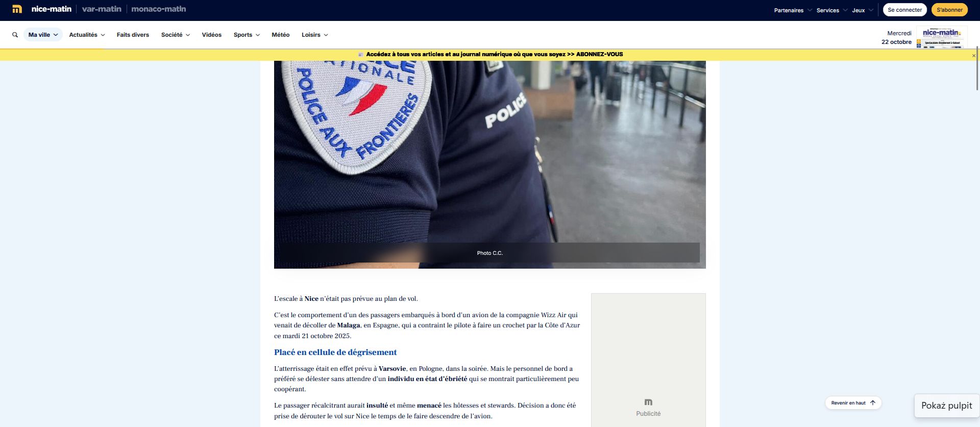Open the Météo section
Screen dimensions: 980x427
click(280, 35)
